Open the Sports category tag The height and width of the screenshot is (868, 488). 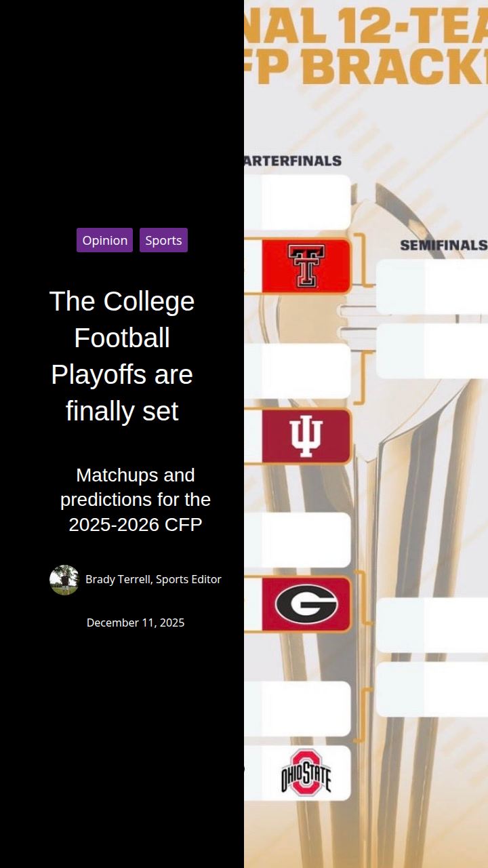(163, 240)
